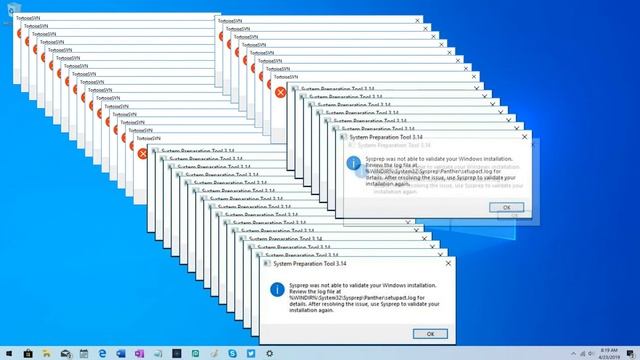This screenshot has width=640, height=360.
Task: Click the Sysprep validation message in lowest dialog
Action: (x=364, y=298)
